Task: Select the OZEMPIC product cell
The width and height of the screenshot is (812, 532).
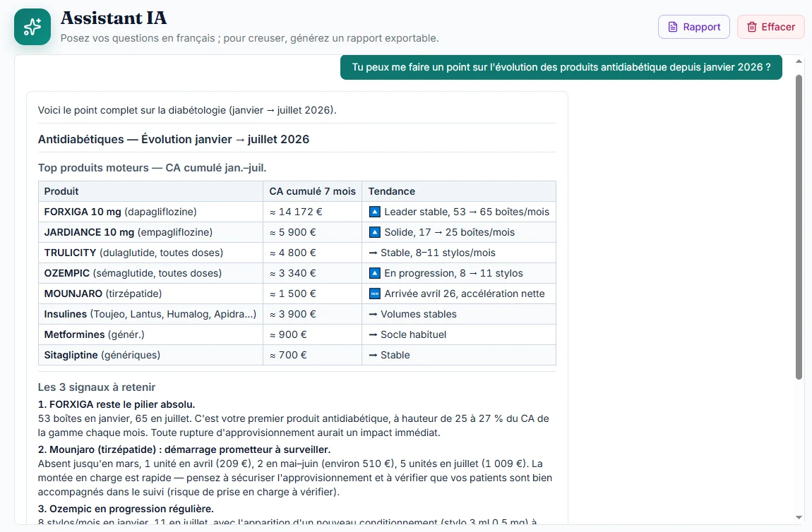Action: (x=150, y=273)
